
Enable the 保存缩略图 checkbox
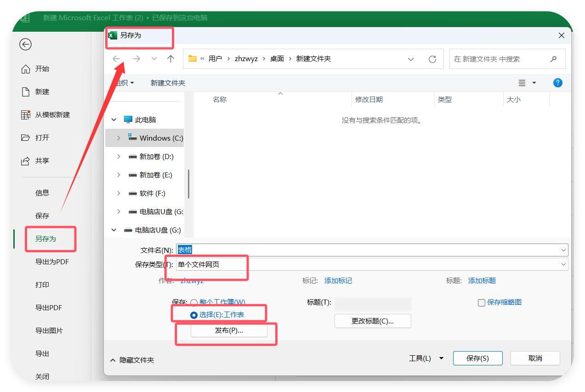(x=482, y=303)
